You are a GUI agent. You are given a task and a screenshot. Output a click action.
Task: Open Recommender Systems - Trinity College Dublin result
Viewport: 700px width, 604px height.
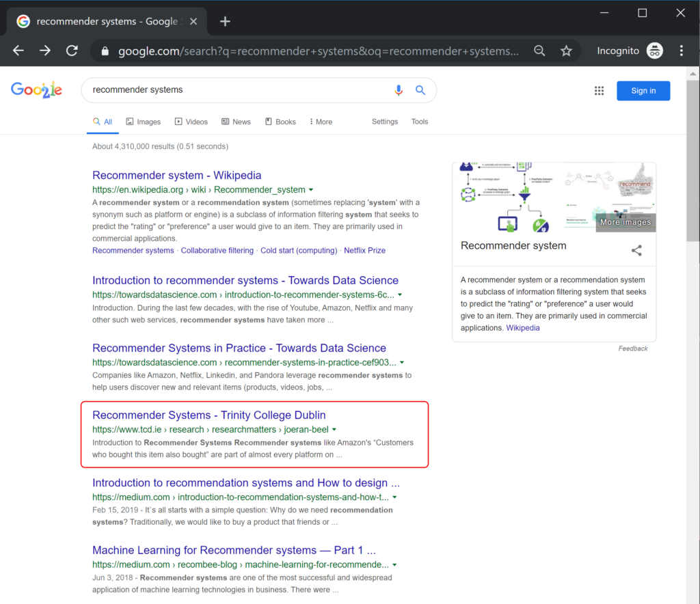click(209, 415)
